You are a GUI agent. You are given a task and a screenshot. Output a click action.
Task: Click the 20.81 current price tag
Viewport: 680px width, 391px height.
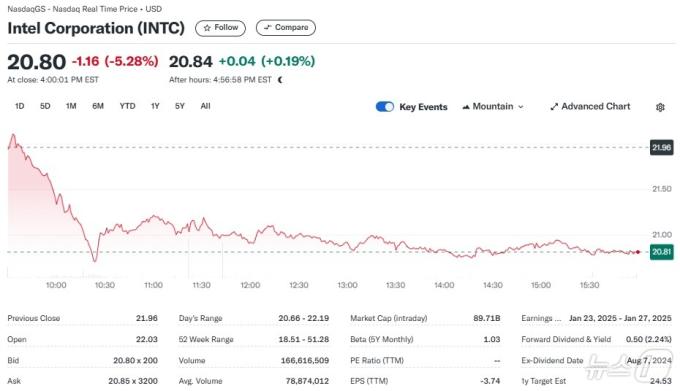point(661,252)
